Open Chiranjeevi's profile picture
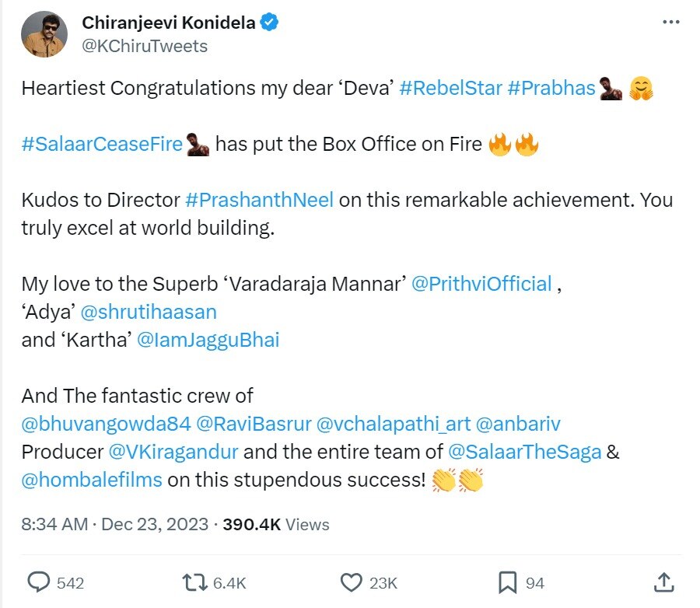The height and width of the screenshot is (608, 700). 45,34
